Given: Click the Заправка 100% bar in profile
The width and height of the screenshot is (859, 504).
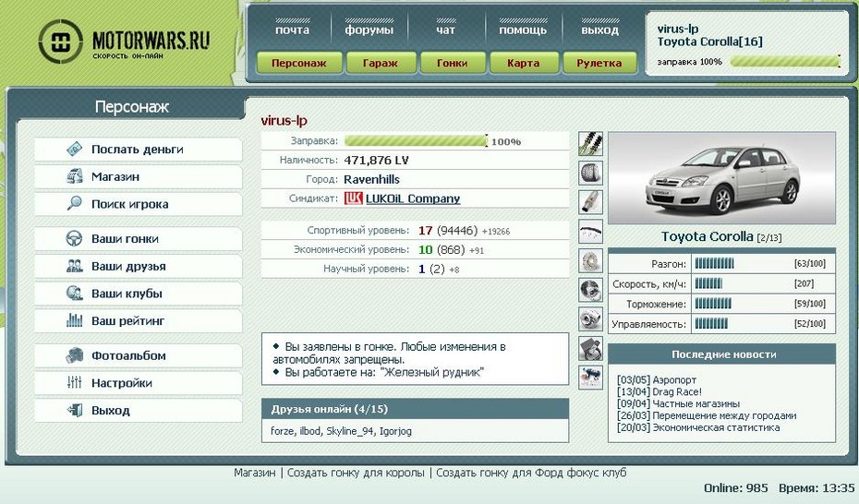Looking at the screenshot, I should (x=417, y=141).
